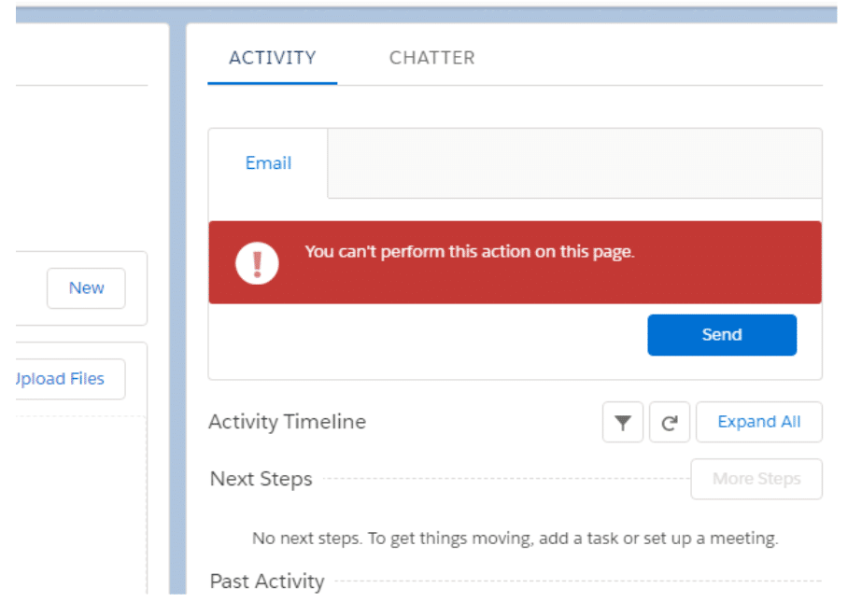Select the Activity tab
The width and height of the screenshot is (862, 616).
[272, 58]
